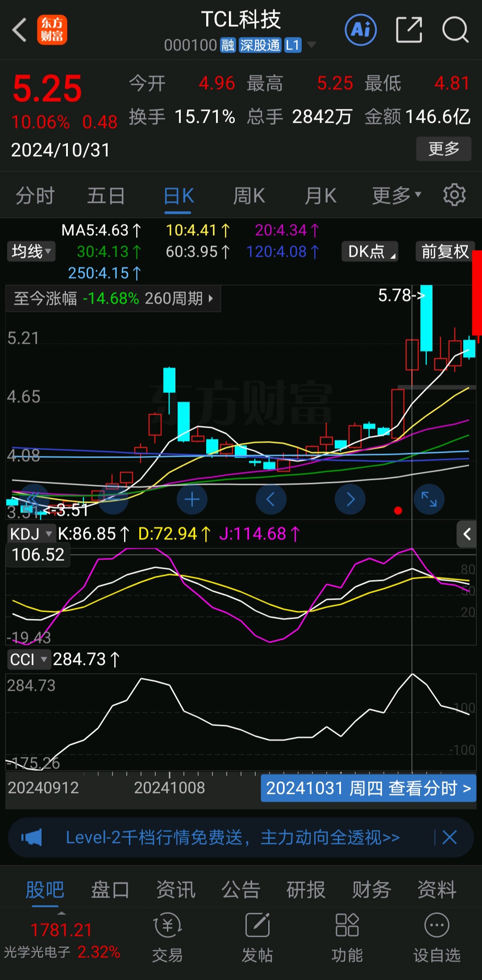Switch to 周K chart tab

pos(249,196)
